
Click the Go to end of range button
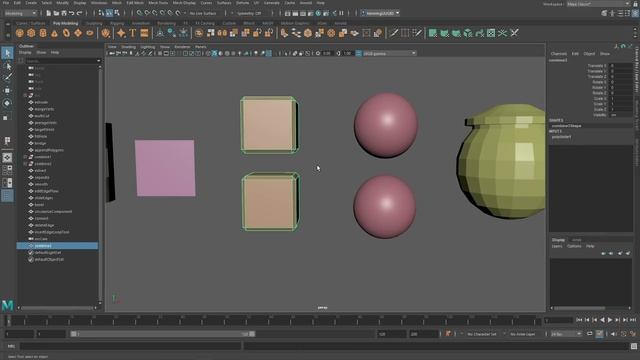point(633,320)
